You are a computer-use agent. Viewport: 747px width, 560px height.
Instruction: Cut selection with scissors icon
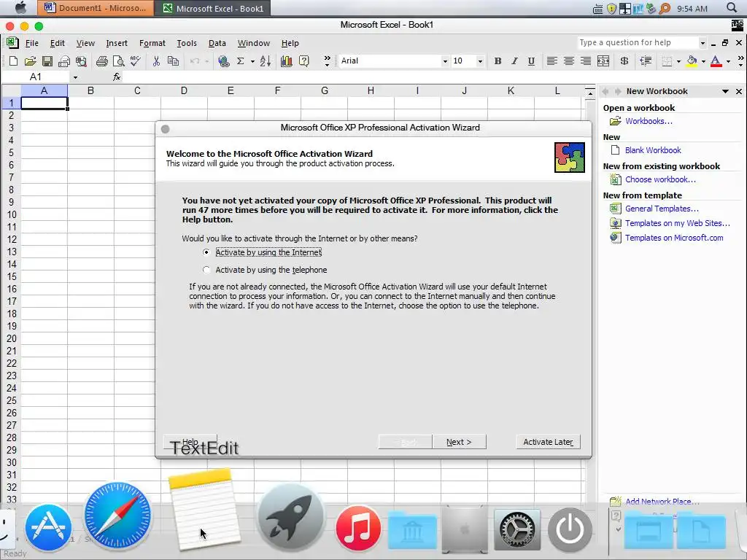[156, 61]
